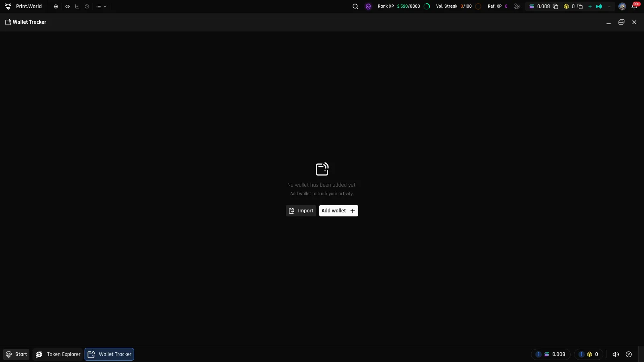Expand the list menu dropdown in toolbar

click(101, 6)
